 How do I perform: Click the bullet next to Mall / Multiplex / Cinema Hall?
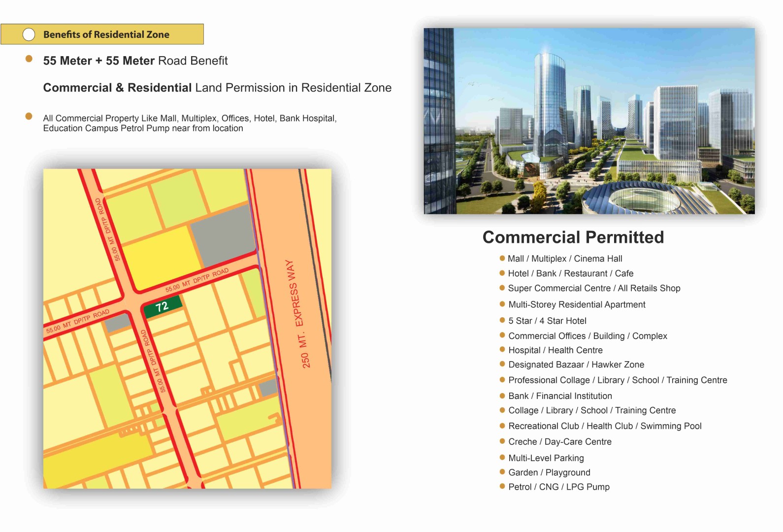coord(502,258)
